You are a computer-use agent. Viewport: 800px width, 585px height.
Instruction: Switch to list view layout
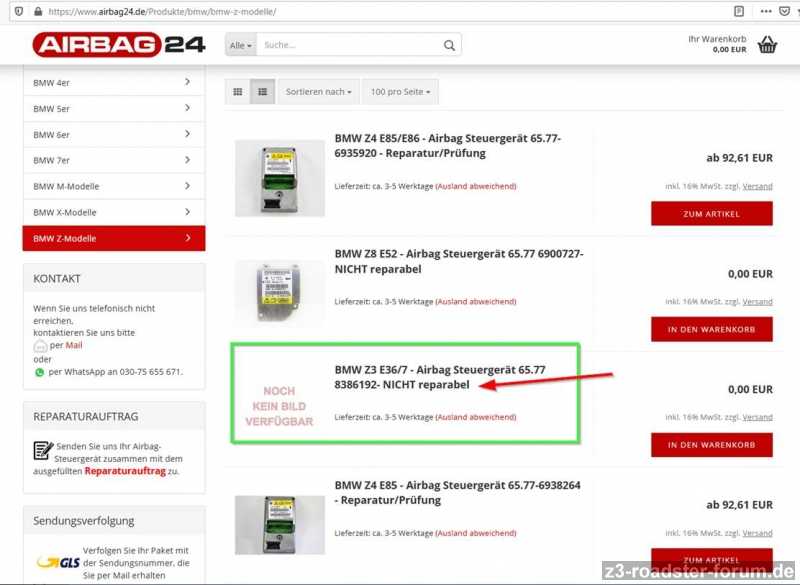click(262, 92)
